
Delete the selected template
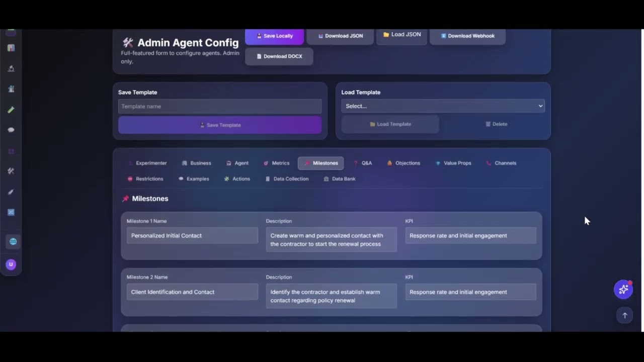(496, 124)
